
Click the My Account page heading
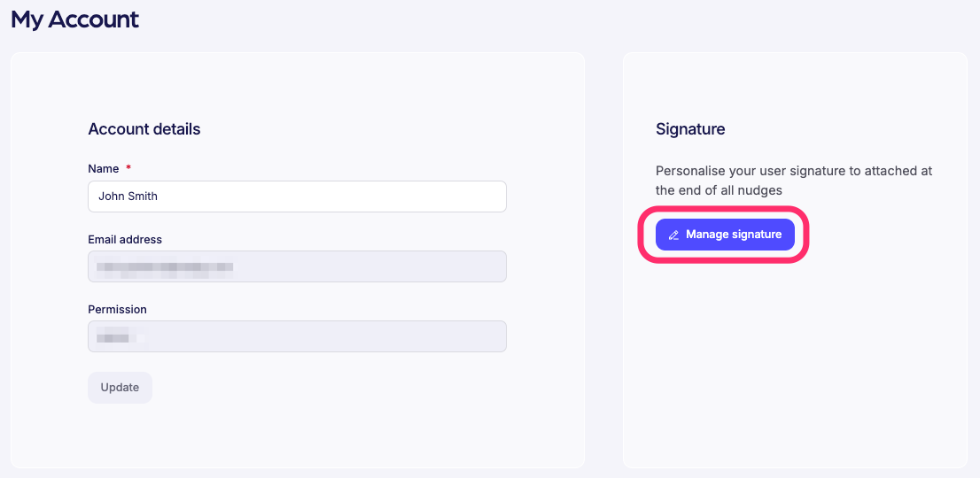click(x=74, y=19)
